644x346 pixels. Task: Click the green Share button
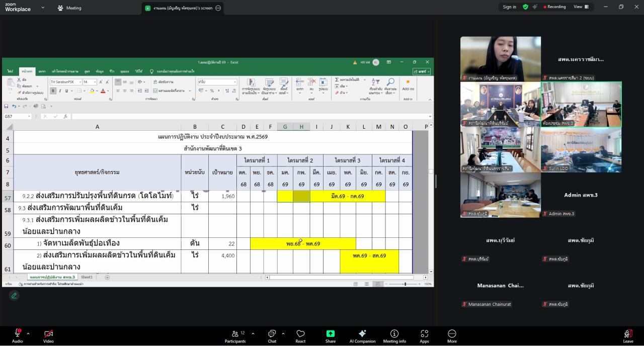click(x=331, y=336)
